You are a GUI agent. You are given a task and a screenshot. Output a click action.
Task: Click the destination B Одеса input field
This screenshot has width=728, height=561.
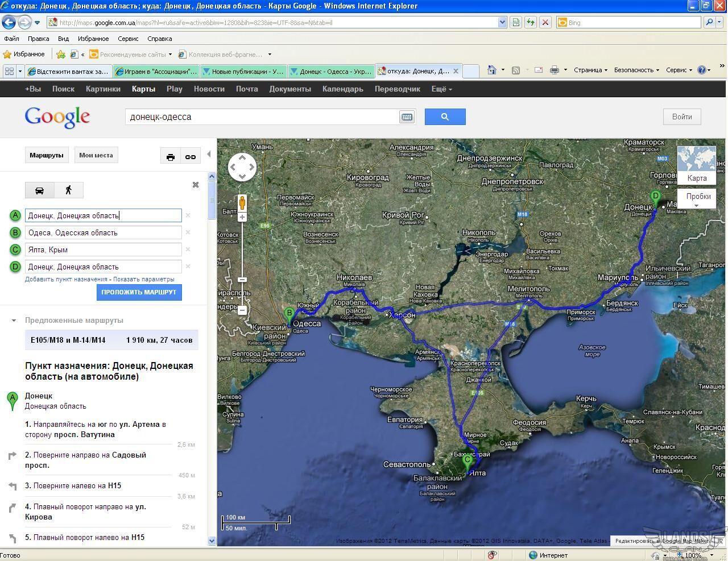[103, 232]
